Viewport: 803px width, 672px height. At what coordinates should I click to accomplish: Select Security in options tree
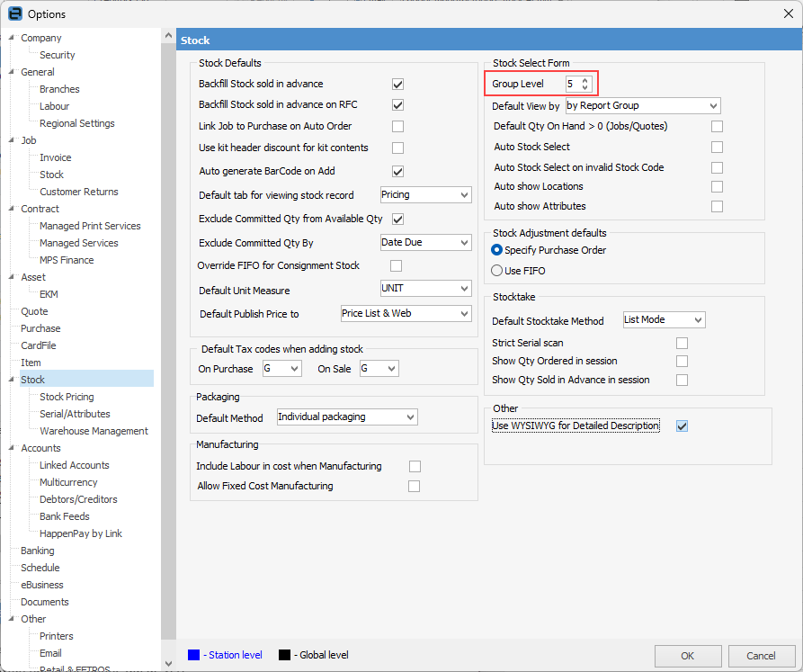58,55
